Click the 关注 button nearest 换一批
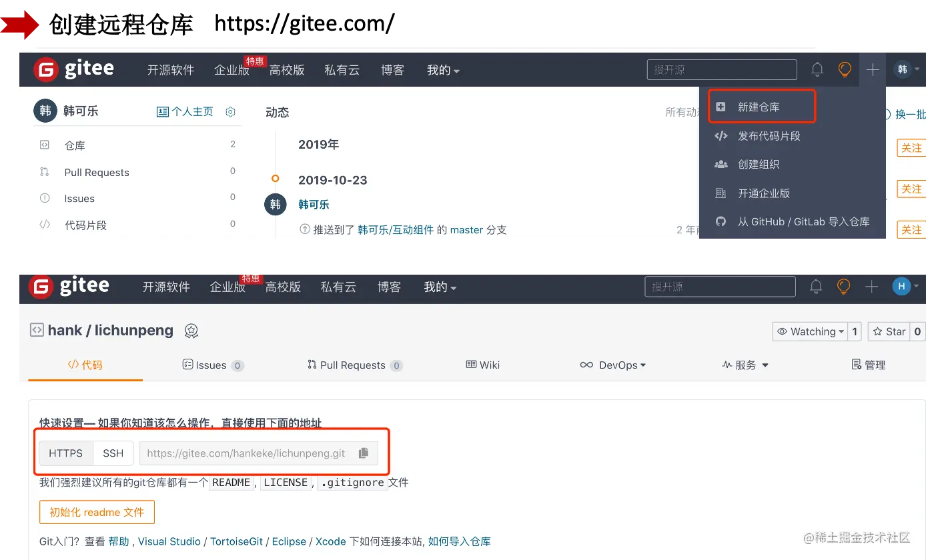 click(911, 147)
